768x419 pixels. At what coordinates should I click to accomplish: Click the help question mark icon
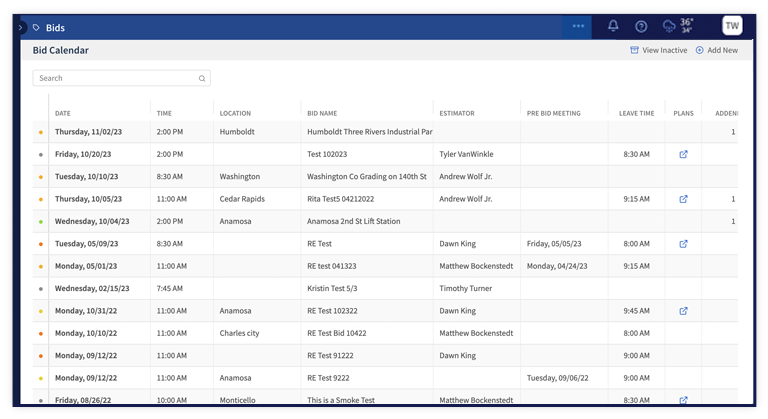641,27
